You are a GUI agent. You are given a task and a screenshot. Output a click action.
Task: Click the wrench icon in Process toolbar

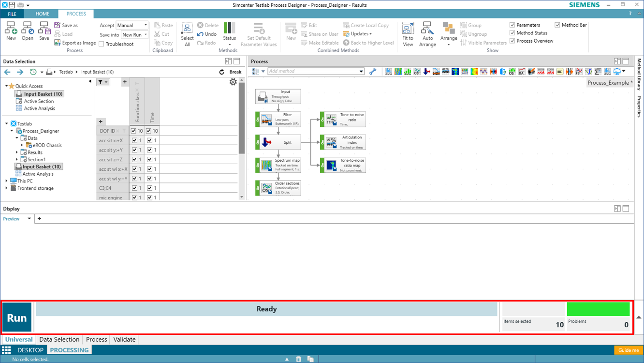pos(373,72)
